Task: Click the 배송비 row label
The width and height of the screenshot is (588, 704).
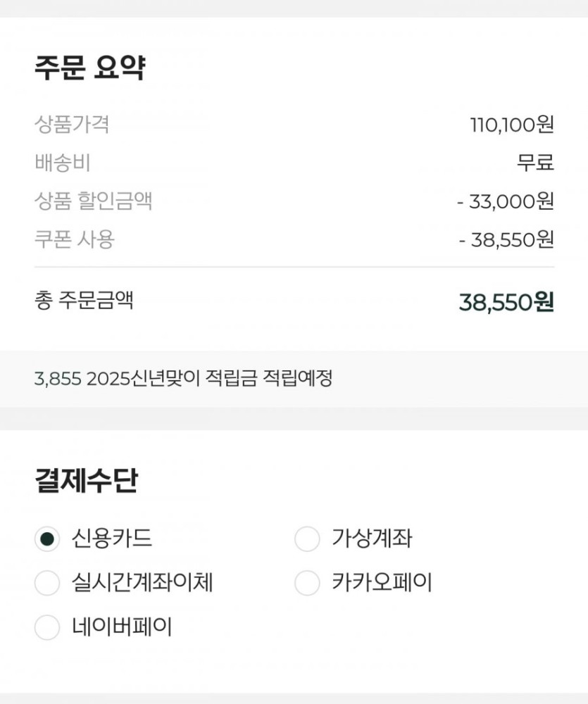Action: (x=62, y=163)
